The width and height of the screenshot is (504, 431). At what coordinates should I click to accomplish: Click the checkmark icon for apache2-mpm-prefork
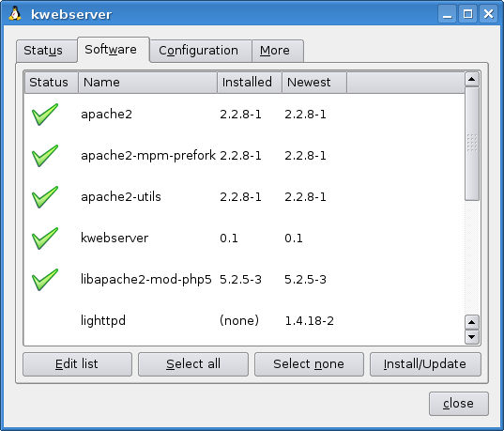pyautogui.click(x=45, y=156)
